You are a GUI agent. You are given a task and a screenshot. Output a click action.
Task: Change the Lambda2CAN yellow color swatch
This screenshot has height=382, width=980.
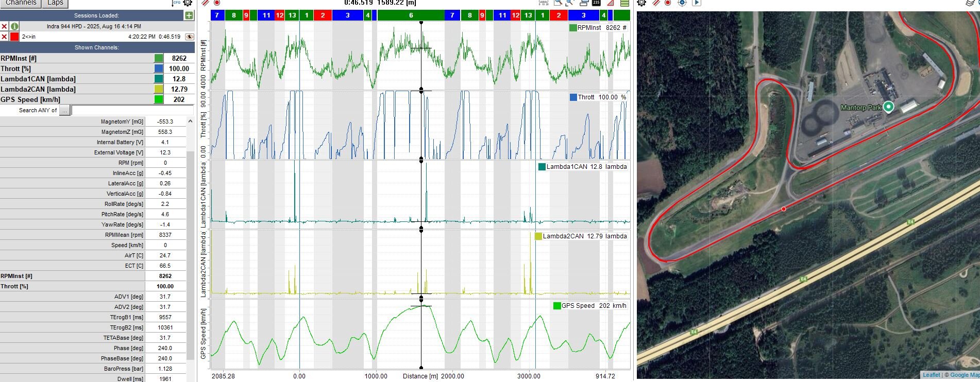click(x=159, y=89)
